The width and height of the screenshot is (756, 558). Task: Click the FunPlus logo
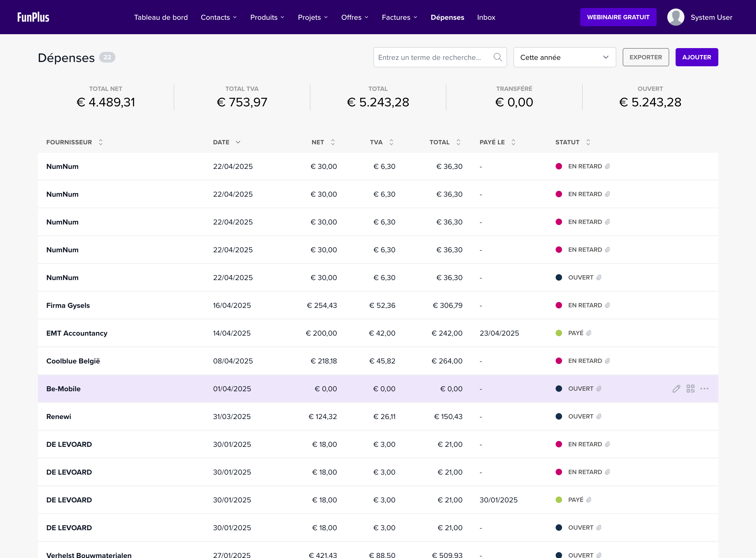[33, 17]
